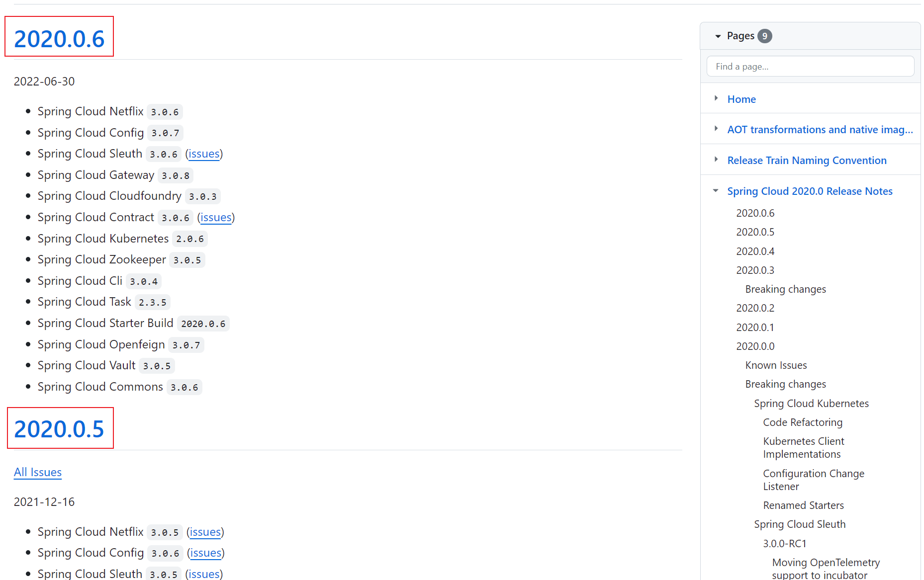This screenshot has height=580, width=924.
Task: Click Spring Cloud Vault 3.0.5 entry
Action: click(x=105, y=366)
